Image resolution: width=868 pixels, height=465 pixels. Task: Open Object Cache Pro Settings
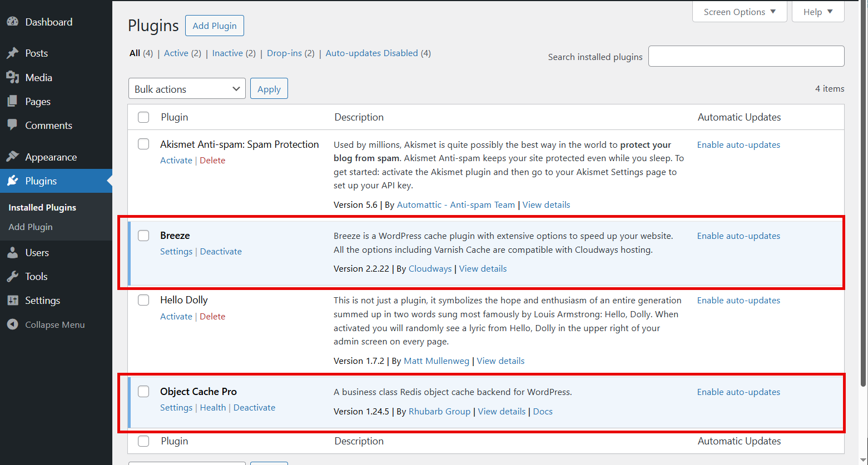(x=176, y=408)
